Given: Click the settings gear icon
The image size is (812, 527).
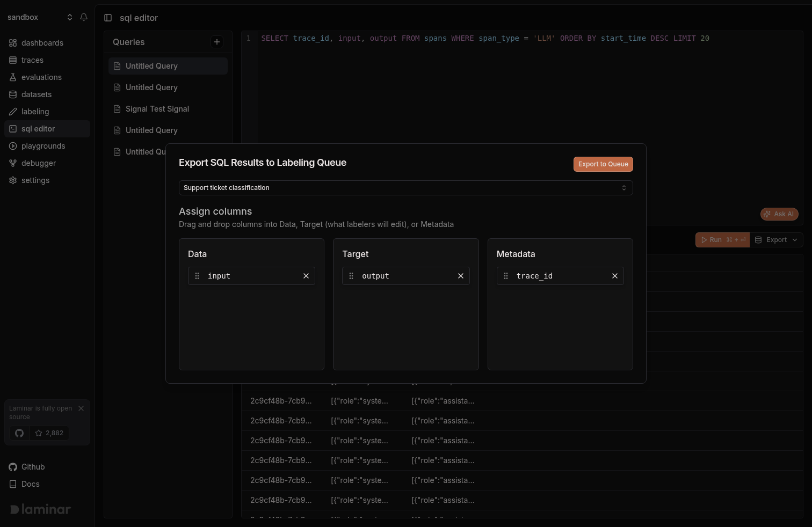Looking at the screenshot, I should [x=13, y=180].
